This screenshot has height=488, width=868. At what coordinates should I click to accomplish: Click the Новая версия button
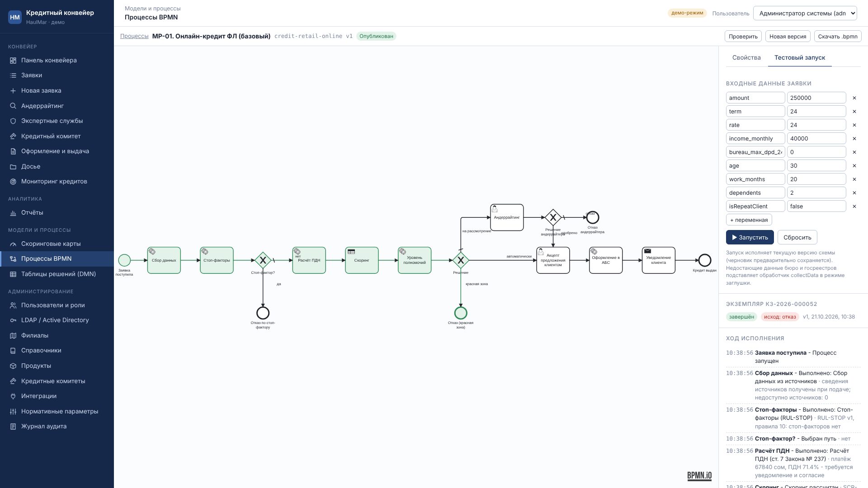coord(788,37)
